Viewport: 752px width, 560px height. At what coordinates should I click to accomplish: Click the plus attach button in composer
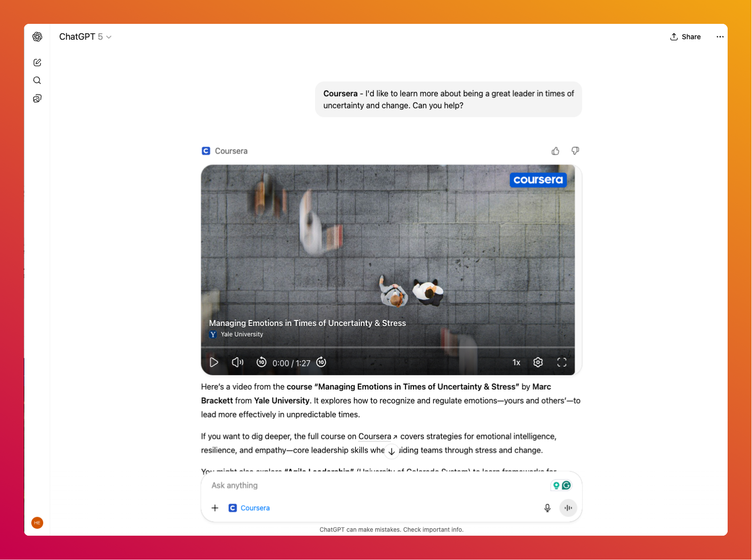[215, 508]
